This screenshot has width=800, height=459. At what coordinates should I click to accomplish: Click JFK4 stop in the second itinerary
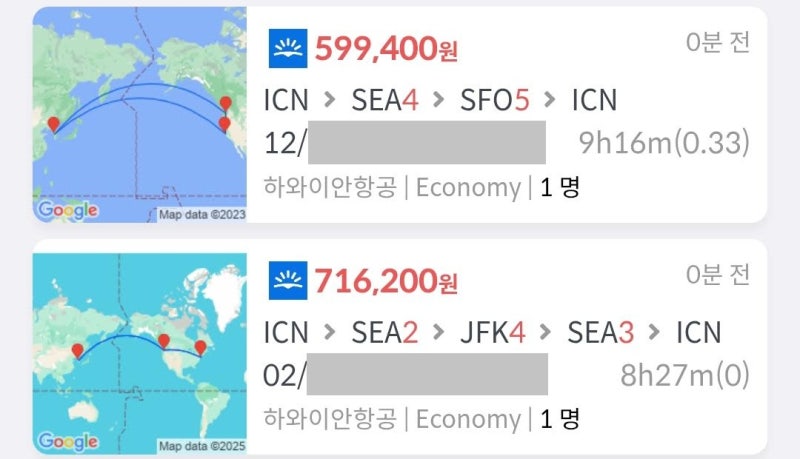pos(493,333)
